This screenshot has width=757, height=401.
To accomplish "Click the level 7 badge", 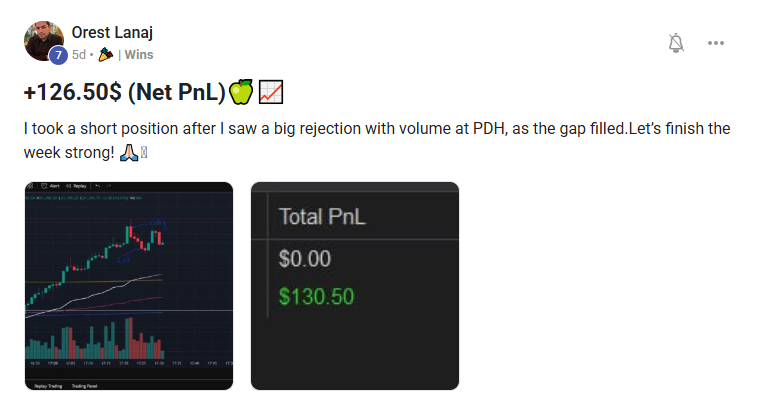I will coord(58,55).
